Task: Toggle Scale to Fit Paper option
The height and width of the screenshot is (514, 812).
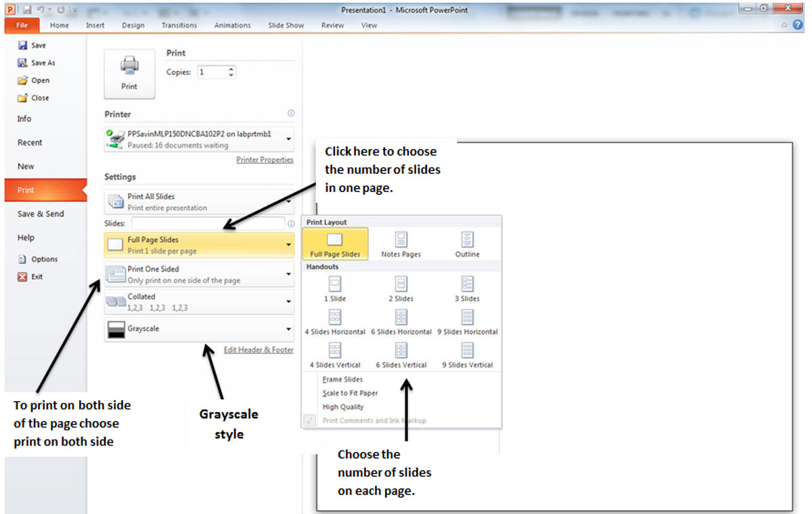Action: [x=350, y=393]
